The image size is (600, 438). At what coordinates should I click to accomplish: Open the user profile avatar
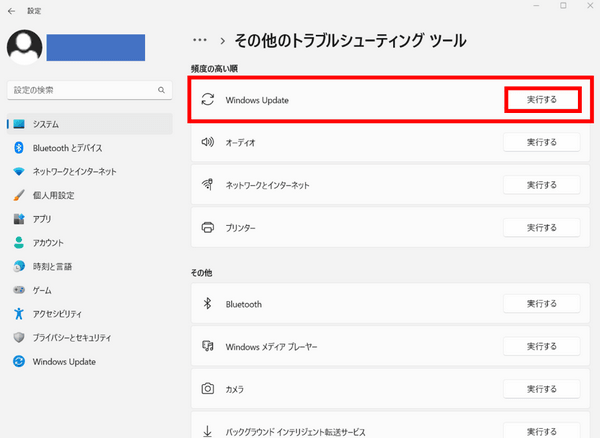click(x=24, y=47)
